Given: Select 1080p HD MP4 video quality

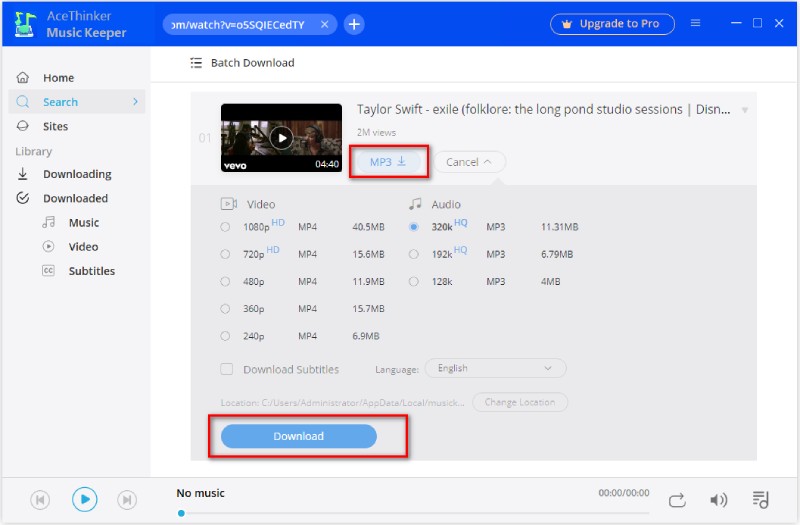Looking at the screenshot, I should point(225,227).
